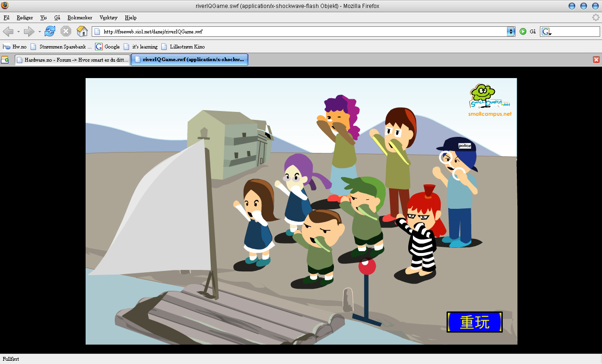
Task: Click the blue replay button with Chinese text
Action: (x=475, y=322)
